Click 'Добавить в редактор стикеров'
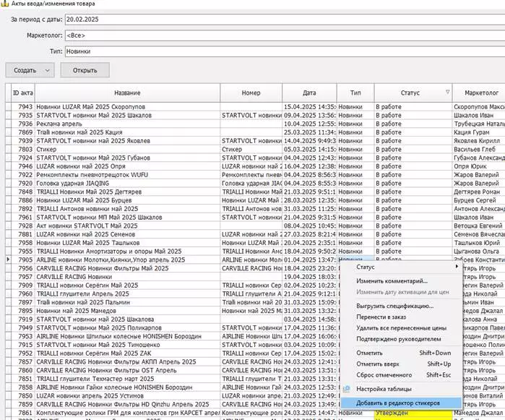 (401, 403)
